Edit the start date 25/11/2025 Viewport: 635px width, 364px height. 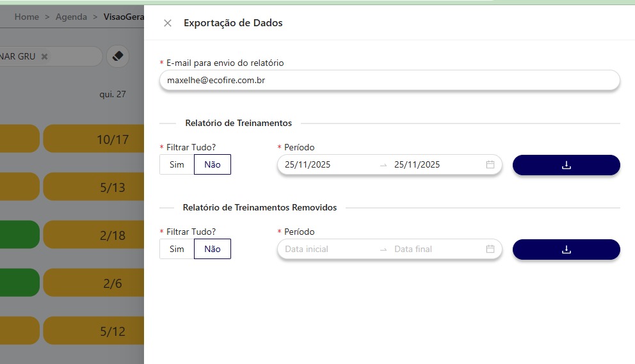tap(309, 164)
